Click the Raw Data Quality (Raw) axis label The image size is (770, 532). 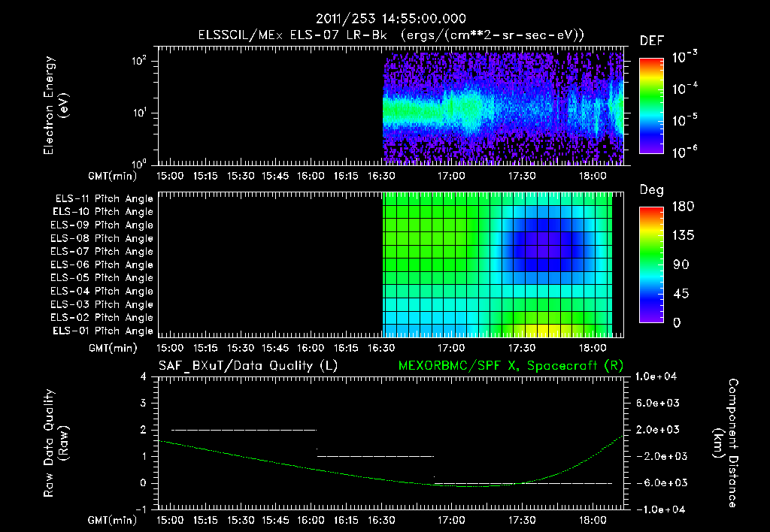coord(56,443)
